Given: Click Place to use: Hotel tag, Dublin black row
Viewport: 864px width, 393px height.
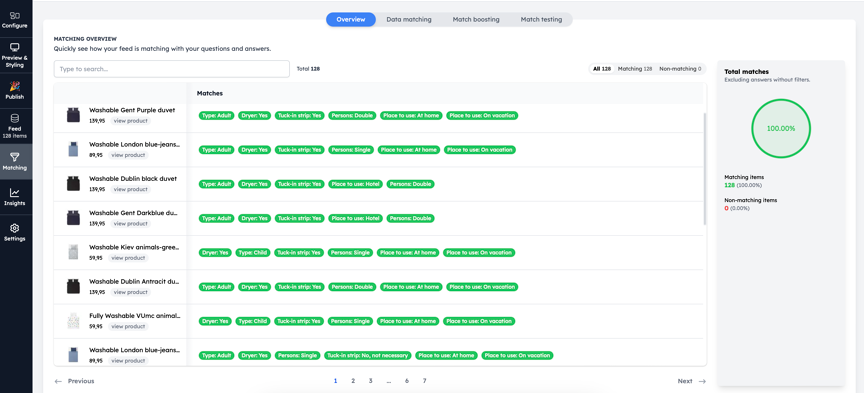Looking at the screenshot, I should click(355, 184).
